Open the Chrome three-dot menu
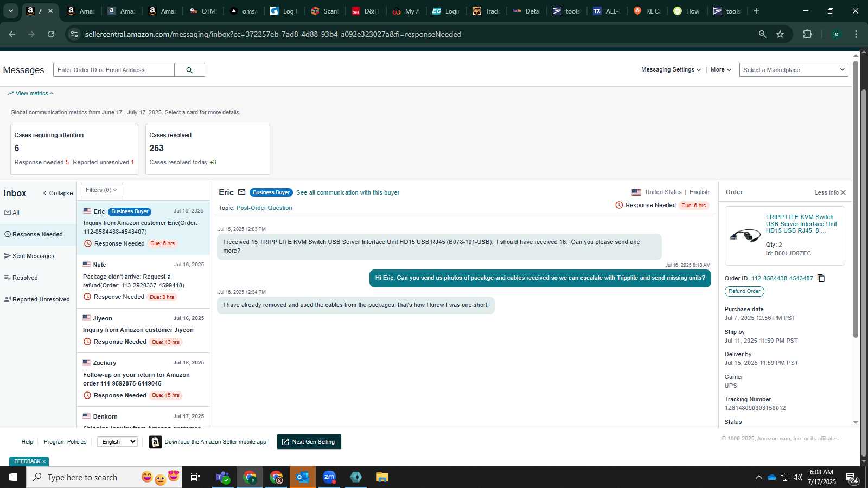This screenshot has height=488, width=868. (x=856, y=34)
